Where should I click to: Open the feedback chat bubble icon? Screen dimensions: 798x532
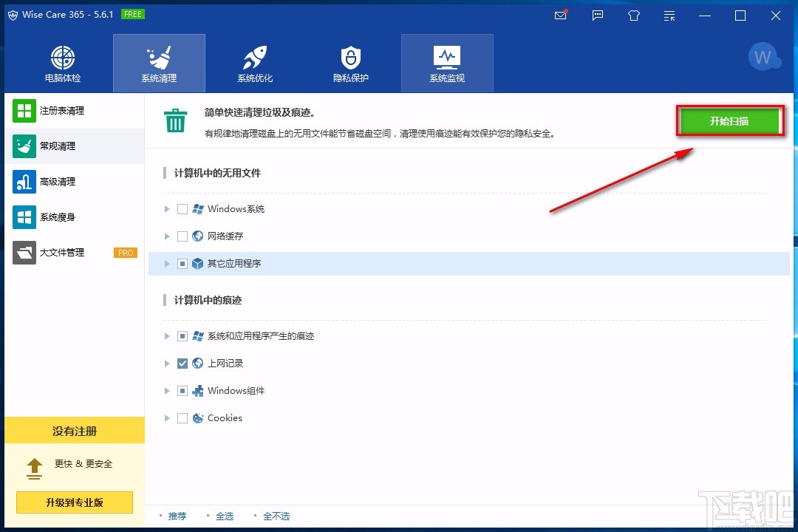pos(598,16)
